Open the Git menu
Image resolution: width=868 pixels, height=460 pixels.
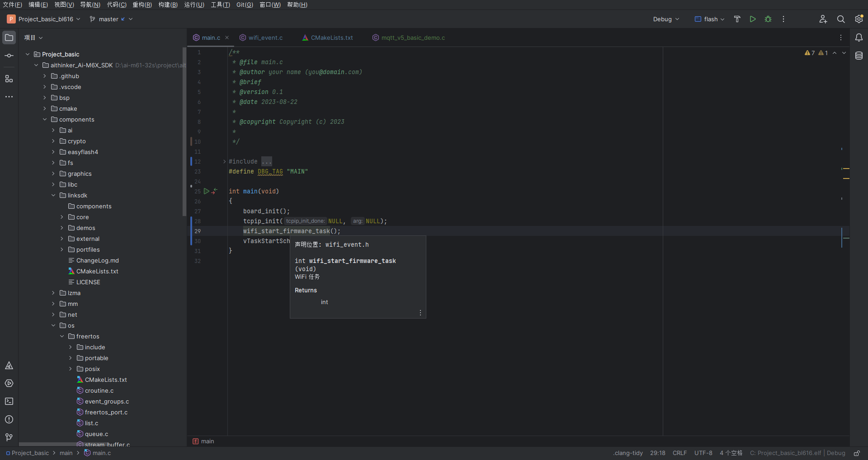click(245, 5)
